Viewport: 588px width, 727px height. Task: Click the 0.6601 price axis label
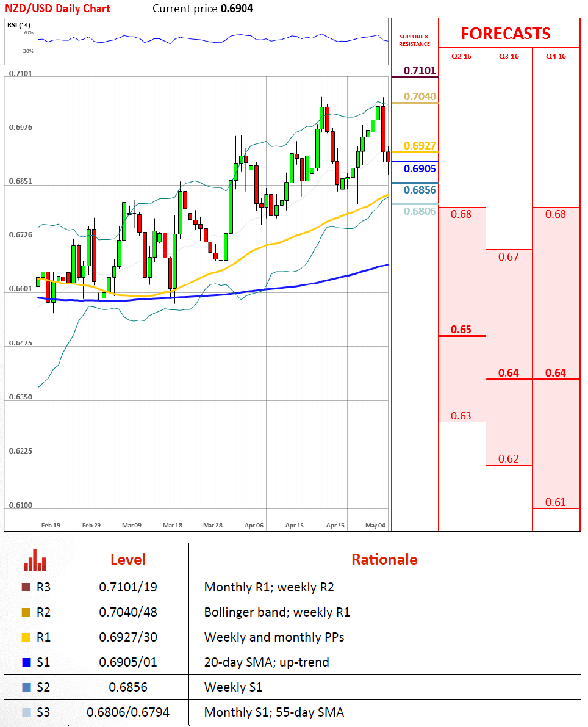[21, 288]
